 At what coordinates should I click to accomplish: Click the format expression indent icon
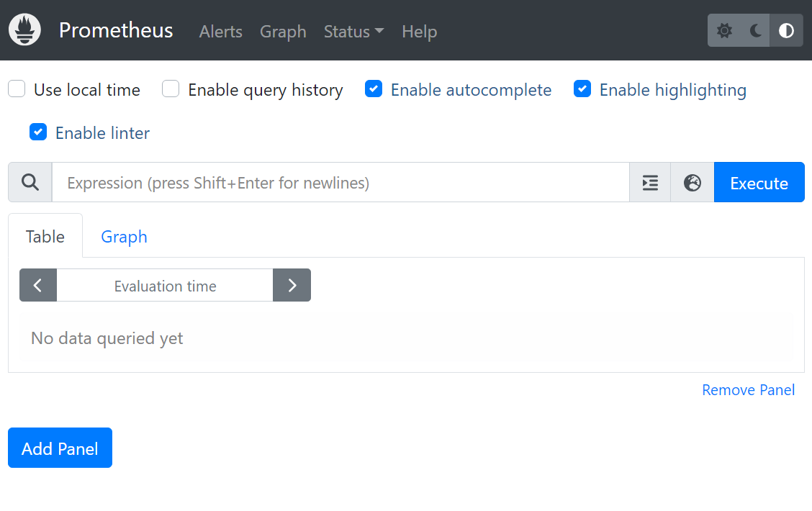tap(650, 183)
